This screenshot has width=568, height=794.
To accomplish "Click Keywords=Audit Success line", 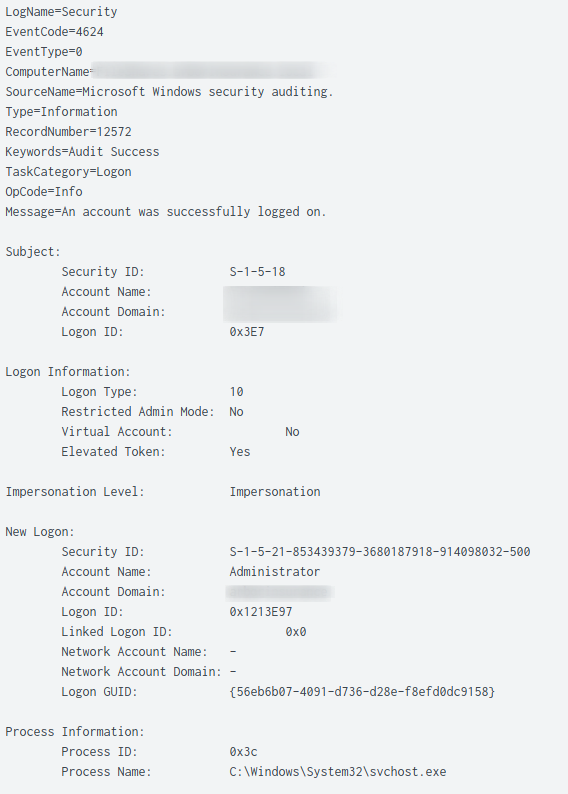I will [x=82, y=152].
